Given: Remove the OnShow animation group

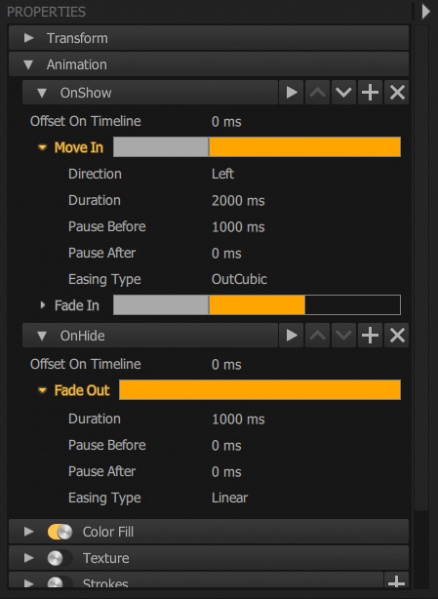Looking at the screenshot, I should [397, 92].
